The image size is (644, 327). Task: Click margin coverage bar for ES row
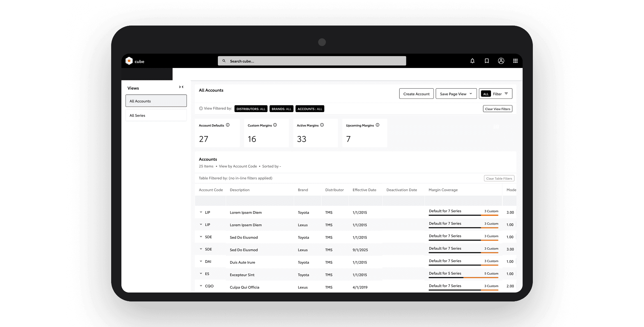click(x=464, y=278)
